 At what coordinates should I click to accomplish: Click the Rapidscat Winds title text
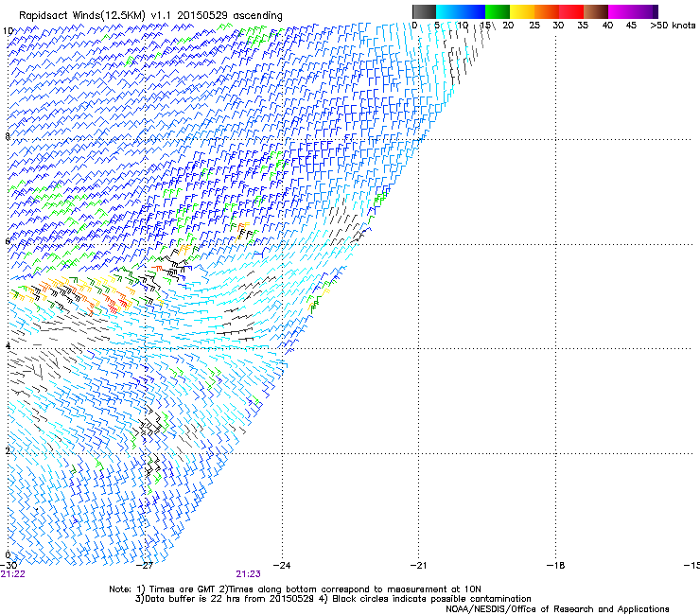150,16
